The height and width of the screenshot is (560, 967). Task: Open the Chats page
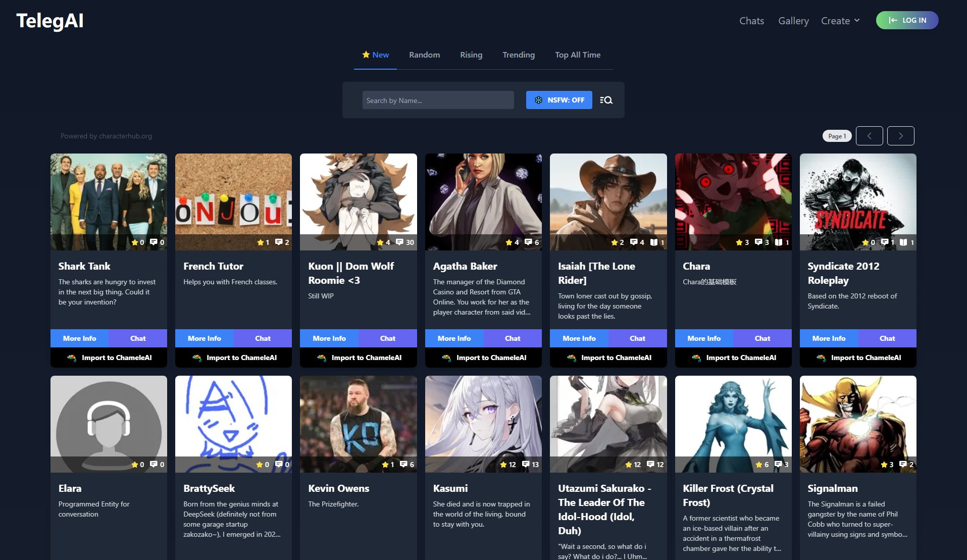click(x=751, y=21)
